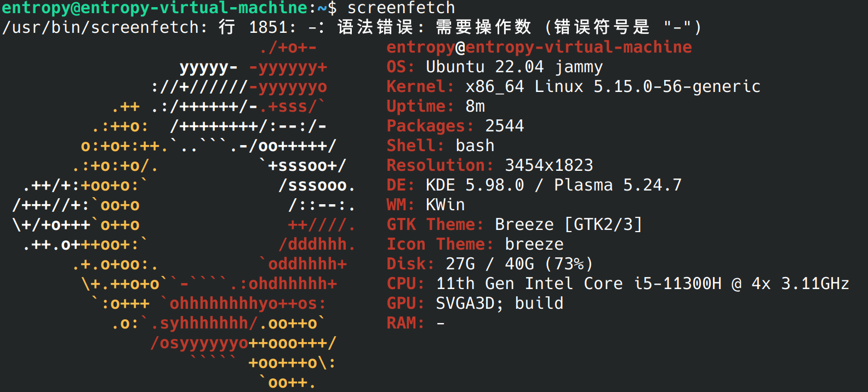Click the Icon Theme value 'breeze'
This screenshot has height=392, width=868.
point(534,244)
